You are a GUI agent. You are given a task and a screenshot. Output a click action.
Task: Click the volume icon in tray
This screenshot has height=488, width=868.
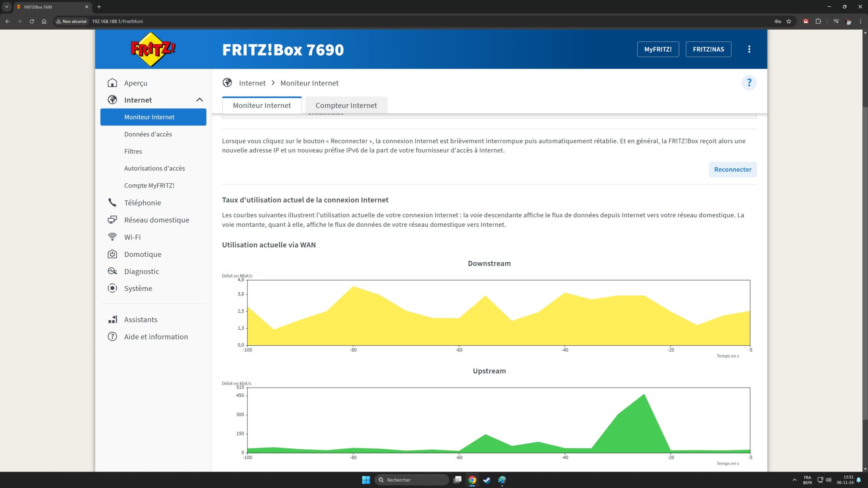pos(829,480)
